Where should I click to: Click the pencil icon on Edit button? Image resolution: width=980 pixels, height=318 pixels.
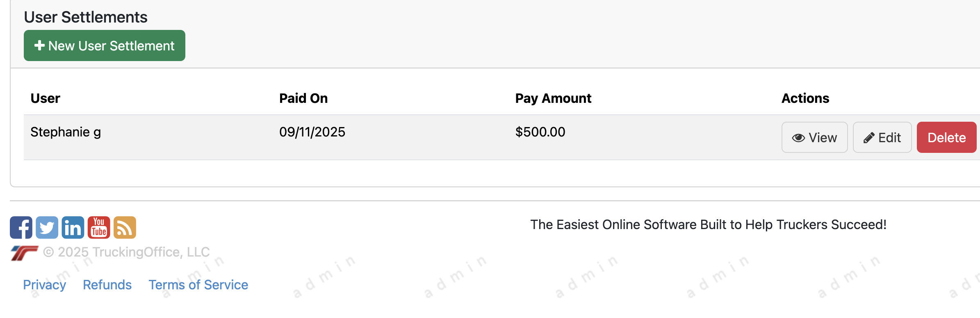pos(868,138)
